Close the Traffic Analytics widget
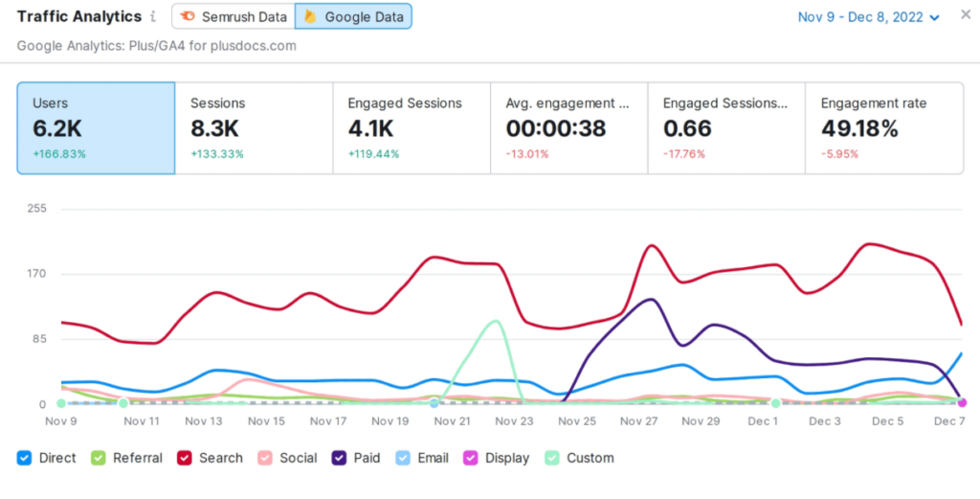980x499 pixels. pos(966,14)
